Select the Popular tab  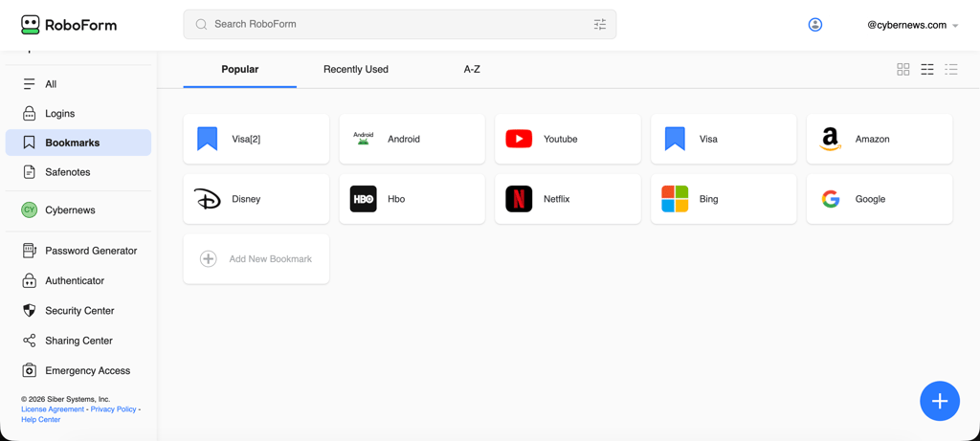pos(240,69)
